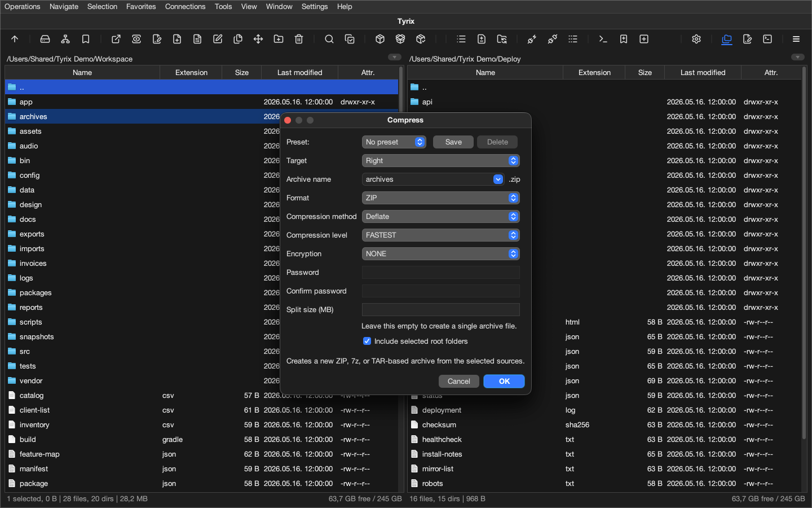Expand the right panel path history arrow
This screenshot has height=508, width=812.
click(798, 57)
